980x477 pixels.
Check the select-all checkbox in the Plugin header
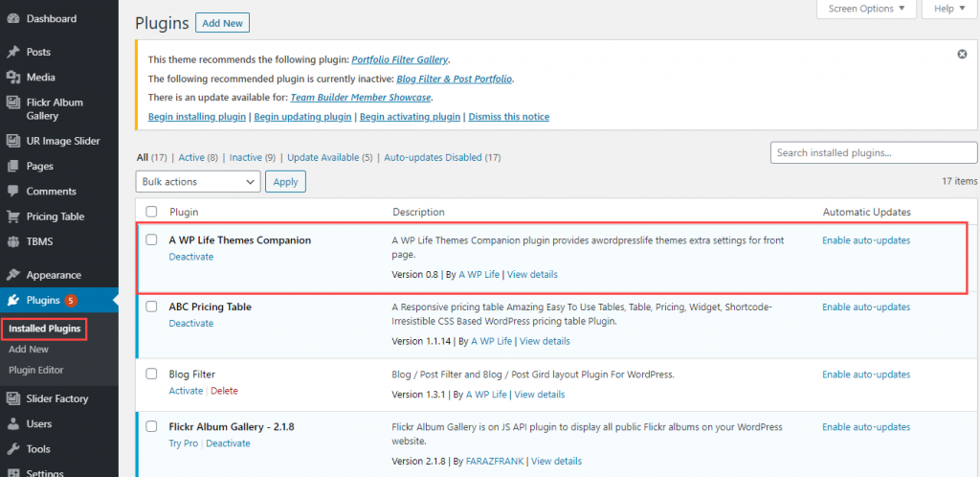pyautogui.click(x=151, y=212)
